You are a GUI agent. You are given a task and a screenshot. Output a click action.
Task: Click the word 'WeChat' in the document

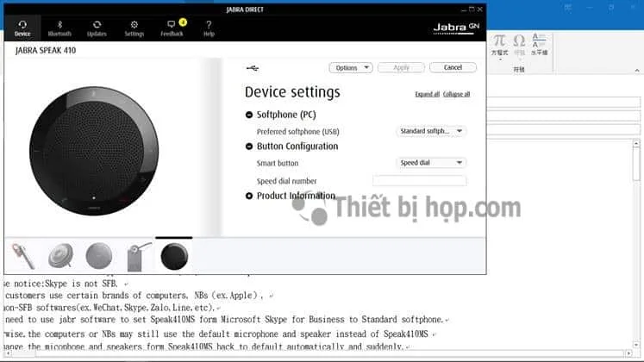click(x=109, y=308)
